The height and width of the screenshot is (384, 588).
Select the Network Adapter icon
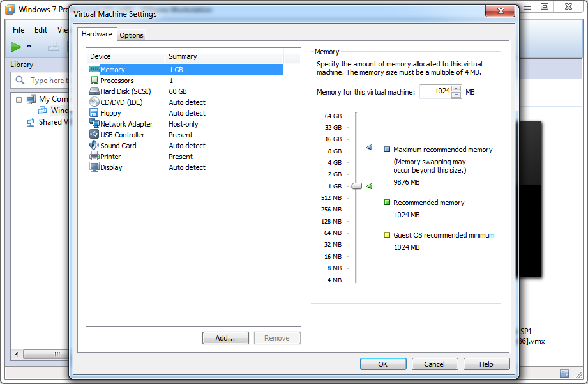pos(94,124)
